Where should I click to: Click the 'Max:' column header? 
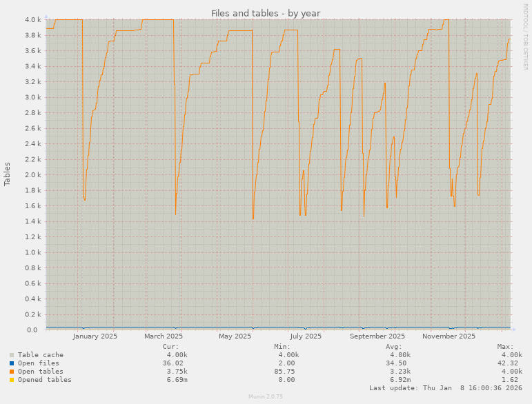[x=505, y=346]
